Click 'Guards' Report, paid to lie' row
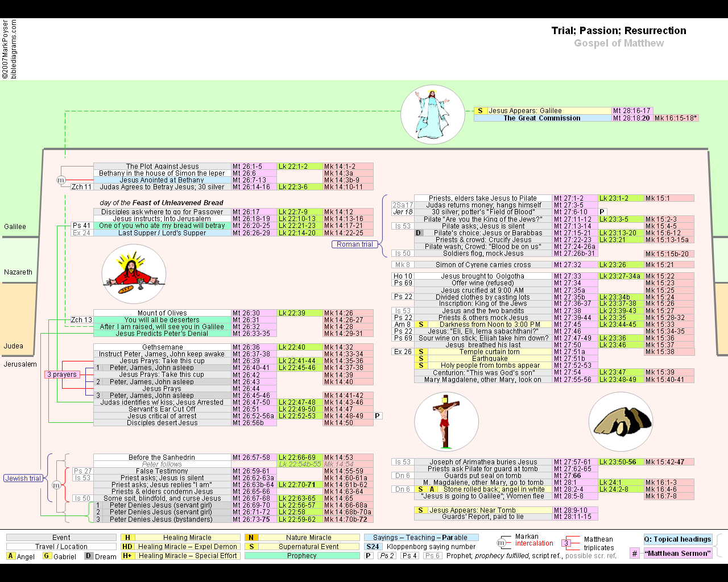 pos(483,516)
